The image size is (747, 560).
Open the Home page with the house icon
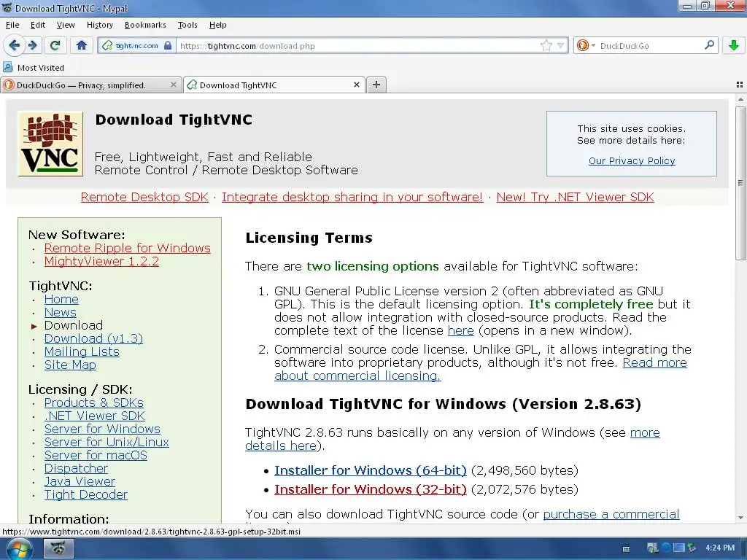tap(82, 45)
